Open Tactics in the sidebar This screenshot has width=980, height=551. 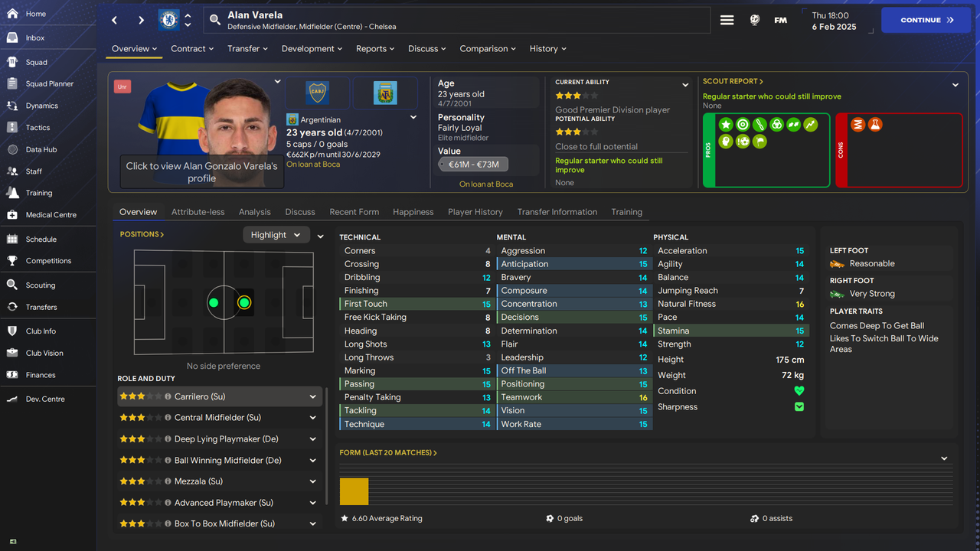click(x=38, y=128)
